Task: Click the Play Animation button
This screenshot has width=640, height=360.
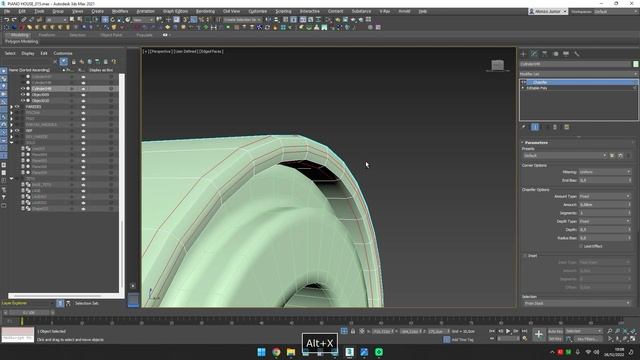Action: click(508, 331)
